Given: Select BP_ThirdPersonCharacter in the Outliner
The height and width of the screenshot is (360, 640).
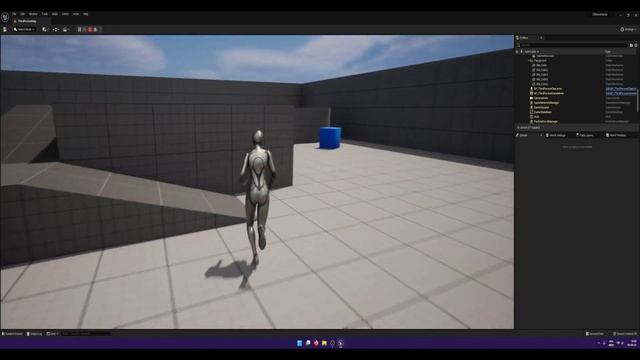Looking at the screenshot, I should coord(548,89).
